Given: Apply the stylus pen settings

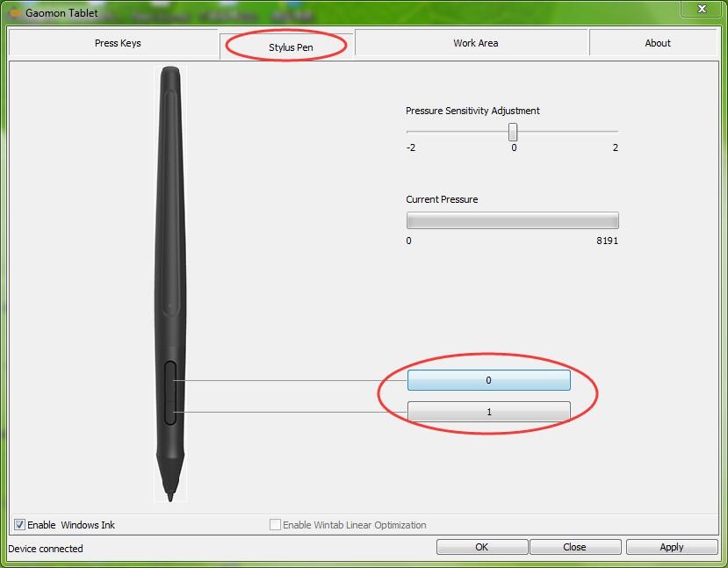Looking at the screenshot, I should click(672, 547).
